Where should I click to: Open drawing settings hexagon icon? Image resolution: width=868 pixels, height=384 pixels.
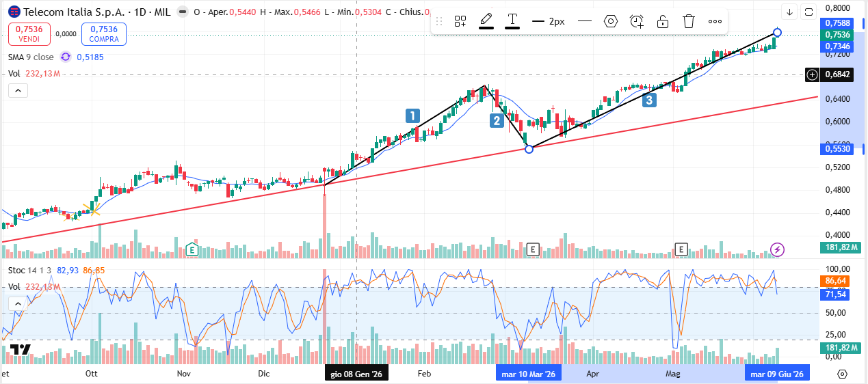pyautogui.click(x=611, y=21)
